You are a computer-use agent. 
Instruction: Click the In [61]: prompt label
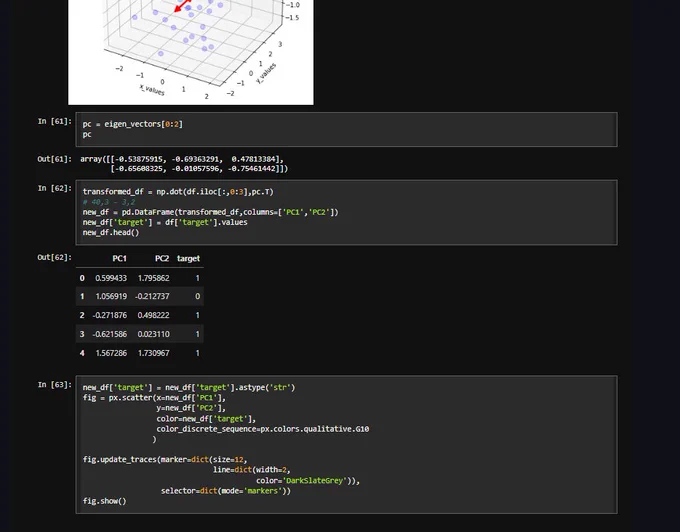point(55,121)
